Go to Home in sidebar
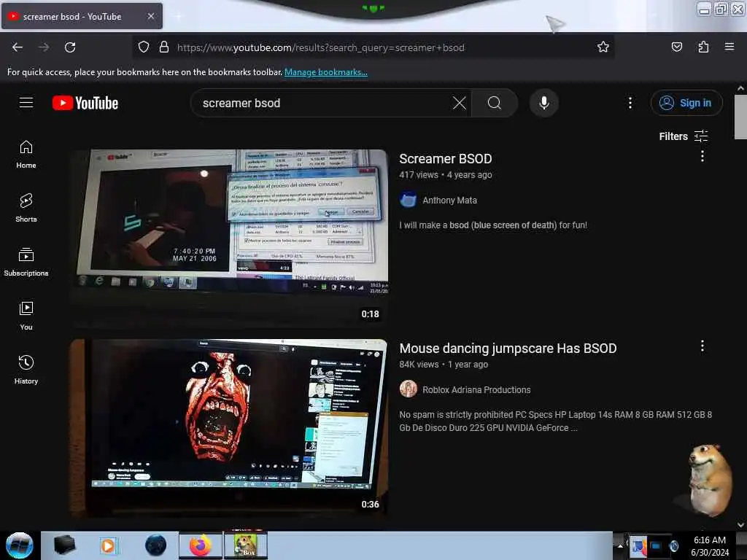The height and width of the screenshot is (560, 747). [x=26, y=155]
